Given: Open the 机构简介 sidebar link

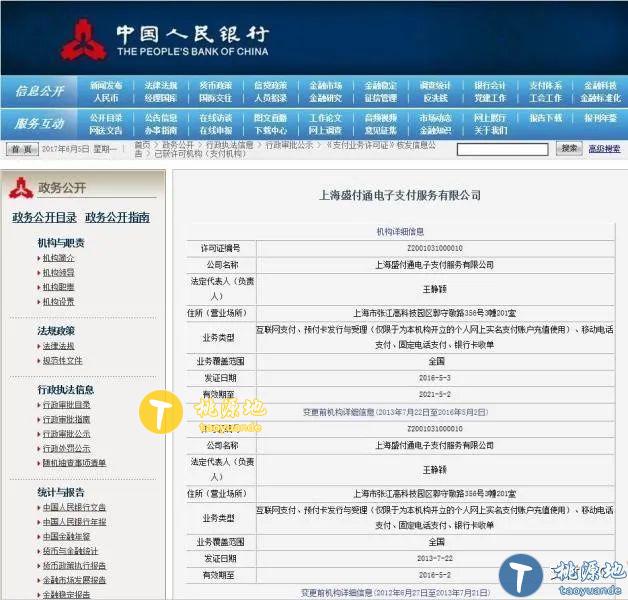Looking at the screenshot, I should [58, 258].
